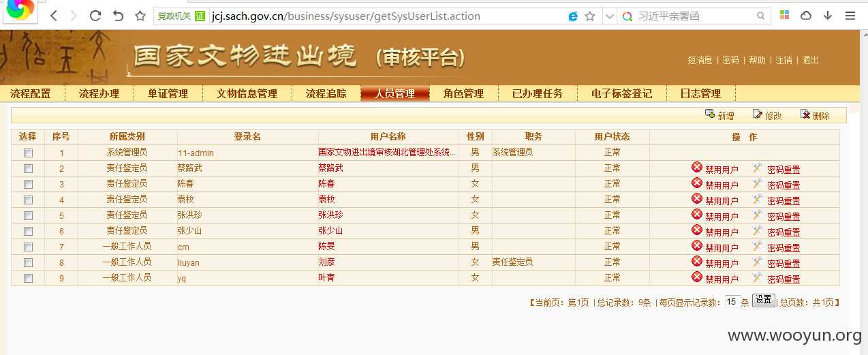Click the browser back arrow
Screen dimensions: 868x355
point(54,16)
